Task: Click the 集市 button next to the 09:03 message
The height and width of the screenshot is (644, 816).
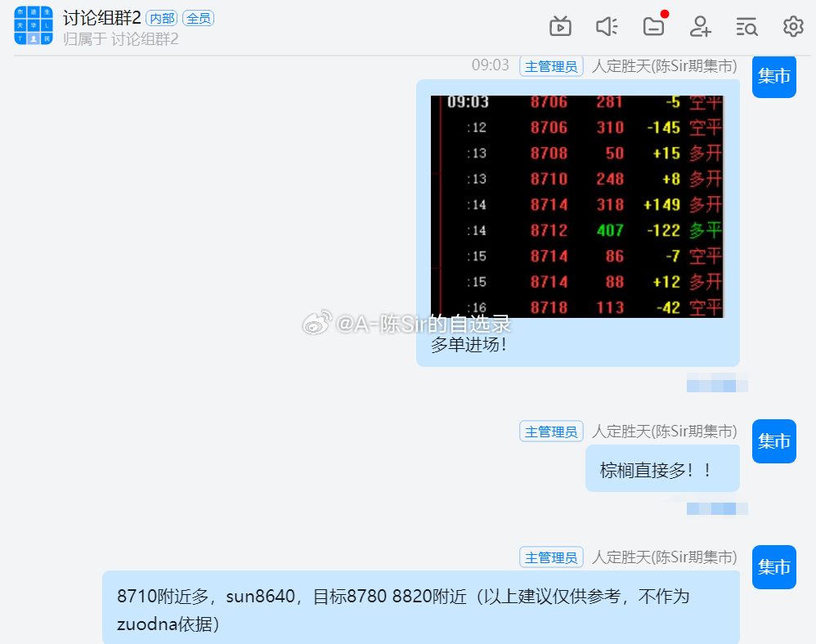Action: click(x=773, y=77)
